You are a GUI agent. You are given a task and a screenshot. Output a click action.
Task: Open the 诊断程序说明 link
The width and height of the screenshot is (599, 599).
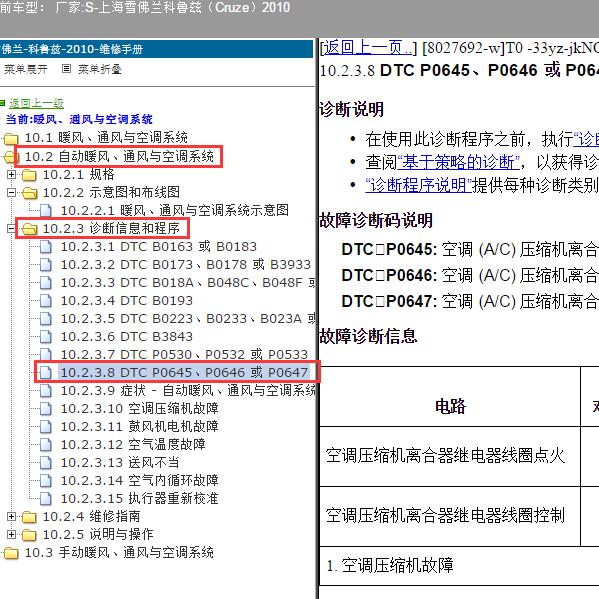pos(419,185)
